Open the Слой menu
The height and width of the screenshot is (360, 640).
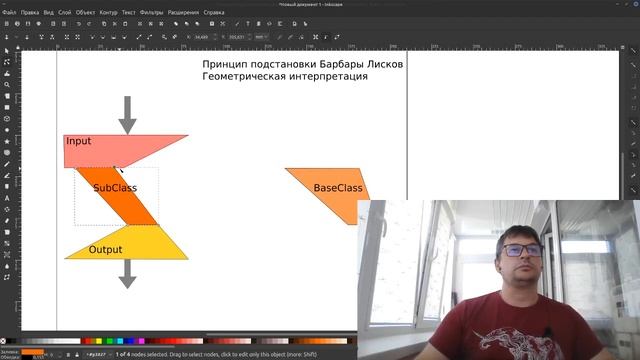click(x=64, y=13)
